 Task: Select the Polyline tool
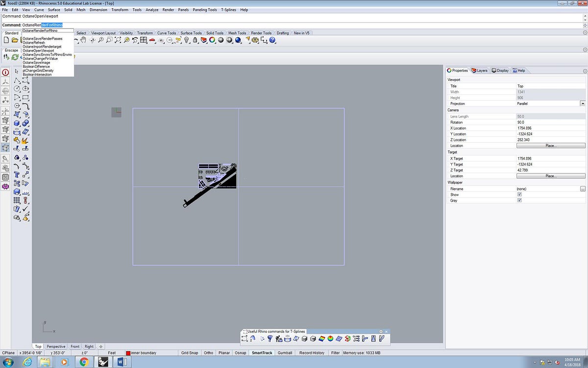17,80
